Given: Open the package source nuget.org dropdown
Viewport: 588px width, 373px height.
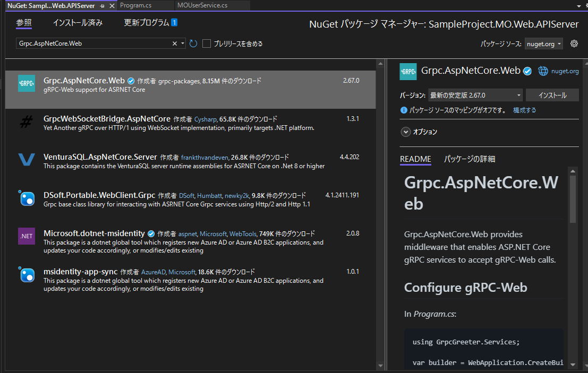Looking at the screenshot, I should (543, 44).
